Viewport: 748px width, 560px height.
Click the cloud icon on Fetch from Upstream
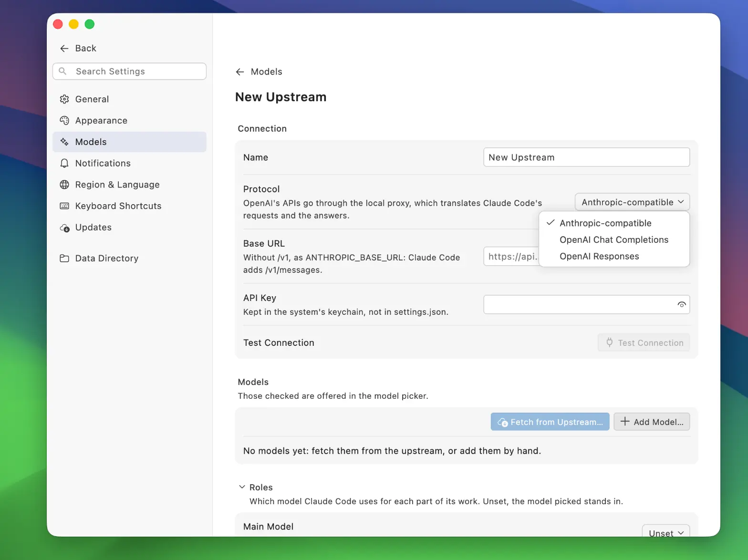[503, 422]
